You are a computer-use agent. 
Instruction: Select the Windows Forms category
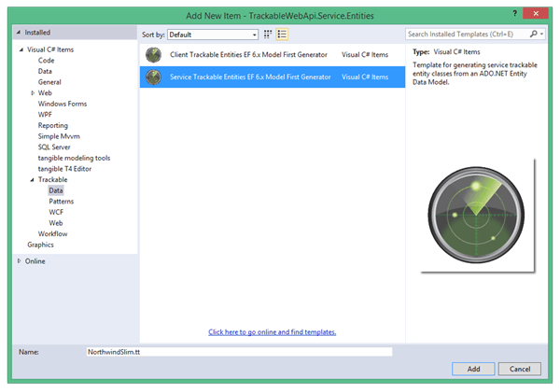tap(63, 104)
